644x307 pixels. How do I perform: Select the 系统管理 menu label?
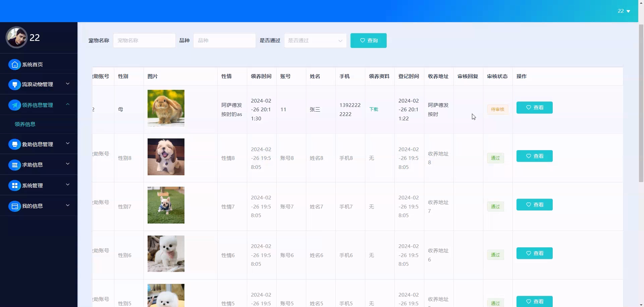point(32,186)
